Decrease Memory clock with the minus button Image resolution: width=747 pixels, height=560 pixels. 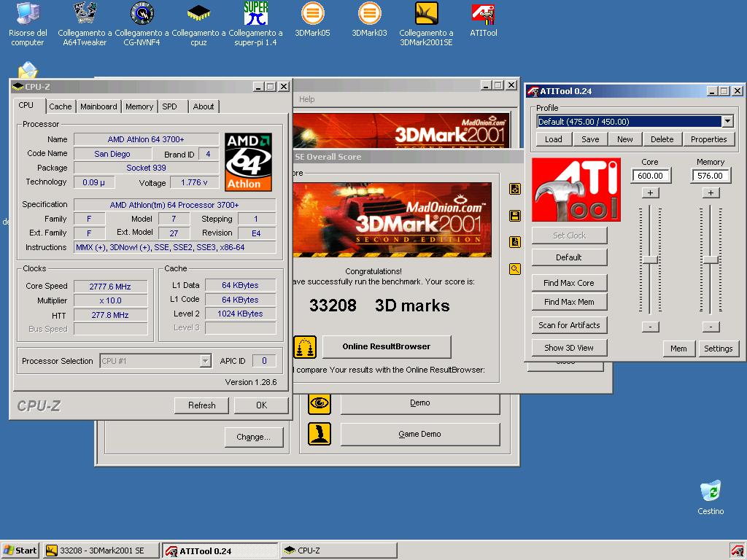point(711,327)
